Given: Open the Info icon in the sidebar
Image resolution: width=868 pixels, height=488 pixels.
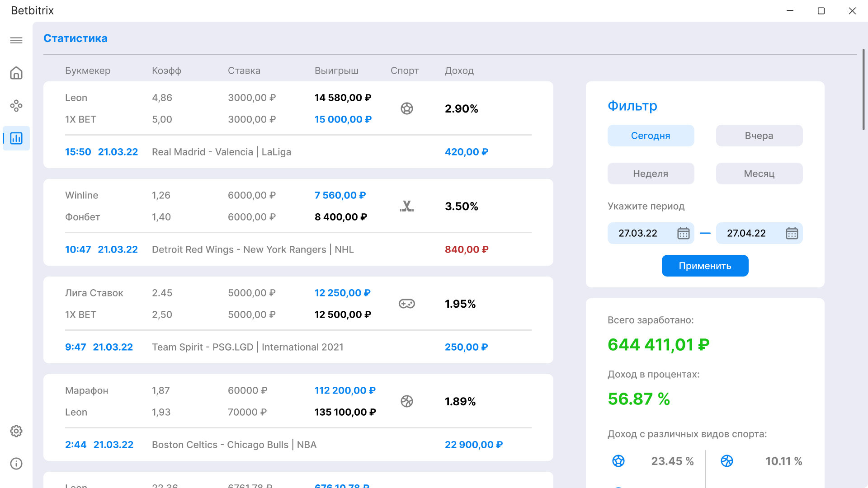Looking at the screenshot, I should point(16,464).
